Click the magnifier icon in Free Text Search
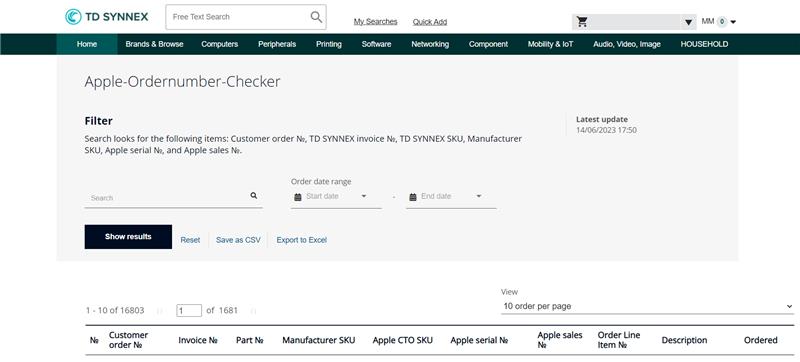Screen dimensions: 800x362 coord(316,17)
